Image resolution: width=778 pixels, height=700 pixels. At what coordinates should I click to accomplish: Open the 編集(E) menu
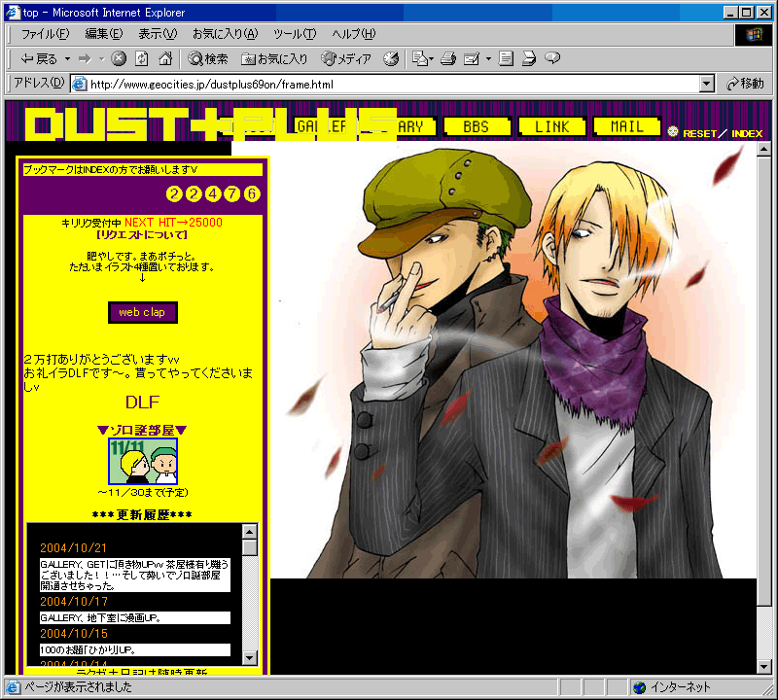[x=104, y=34]
